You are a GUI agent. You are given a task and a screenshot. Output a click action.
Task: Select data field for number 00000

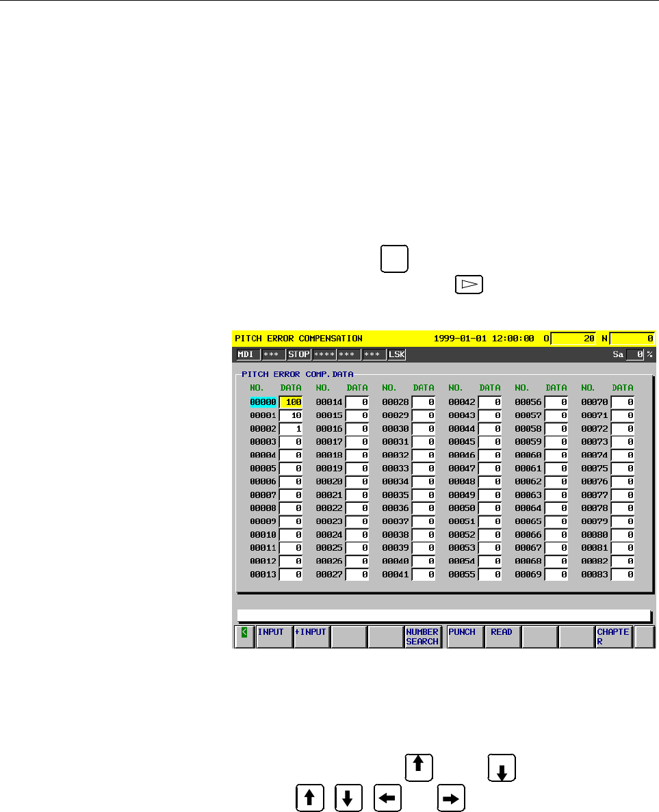pos(290,403)
